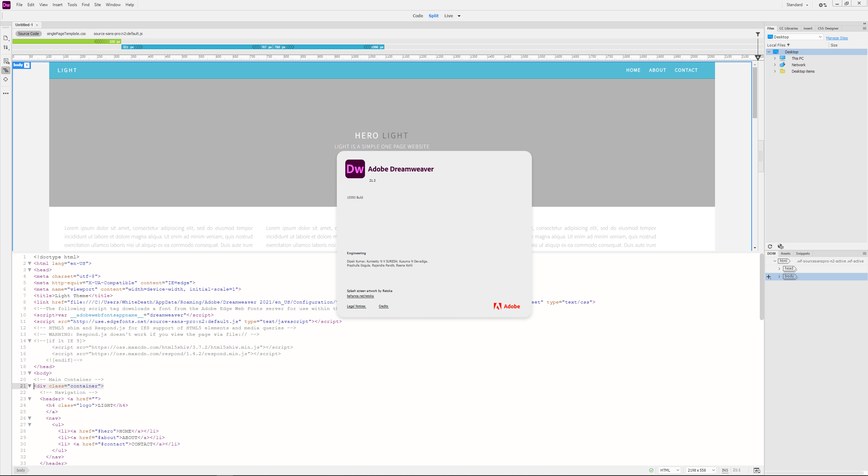Collapse line 14 conditional comment fold triangle

click(x=30, y=341)
